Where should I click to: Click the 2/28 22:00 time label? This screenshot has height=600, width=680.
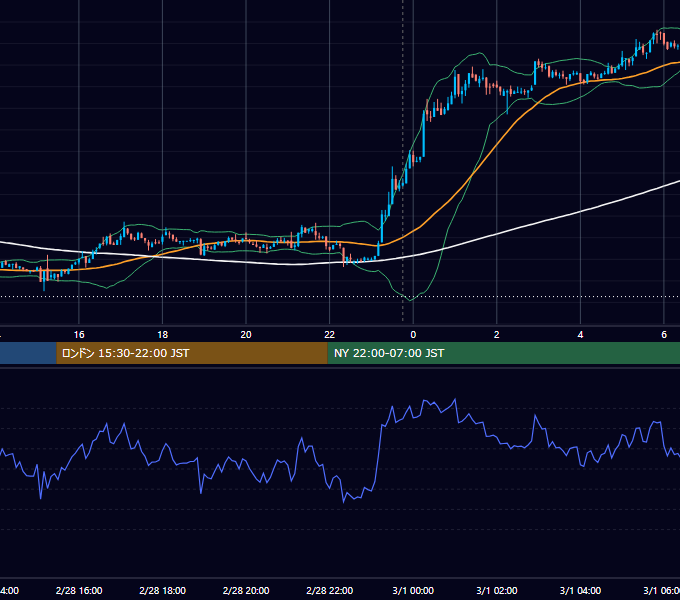[330, 590]
